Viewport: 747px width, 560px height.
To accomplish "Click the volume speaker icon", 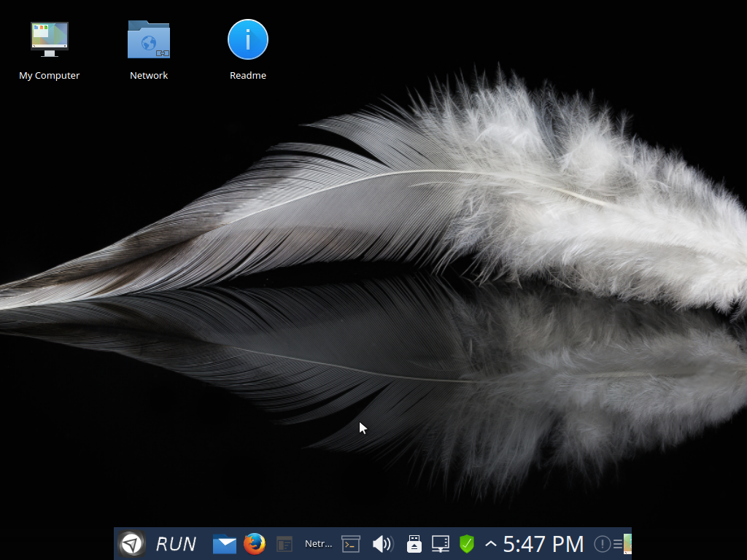I will [x=383, y=544].
